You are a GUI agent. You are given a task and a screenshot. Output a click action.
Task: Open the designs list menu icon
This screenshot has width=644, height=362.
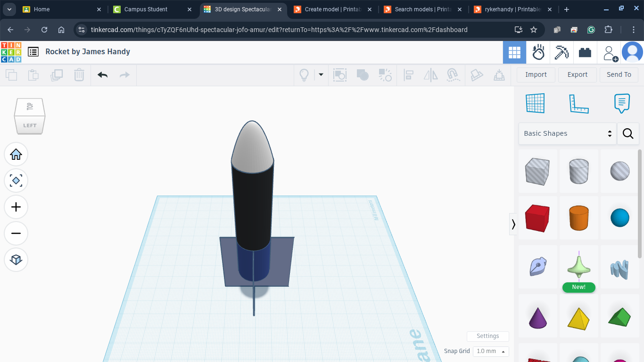[33, 52]
